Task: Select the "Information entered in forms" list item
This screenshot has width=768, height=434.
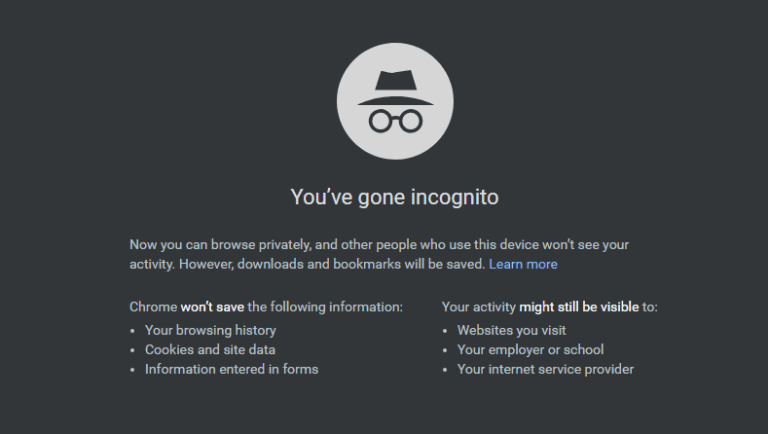Action: pyautogui.click(x=232, y=369)
